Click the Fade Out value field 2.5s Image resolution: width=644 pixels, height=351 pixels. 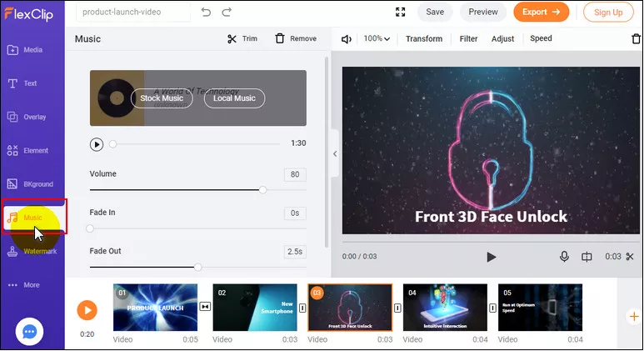(295, 252)
